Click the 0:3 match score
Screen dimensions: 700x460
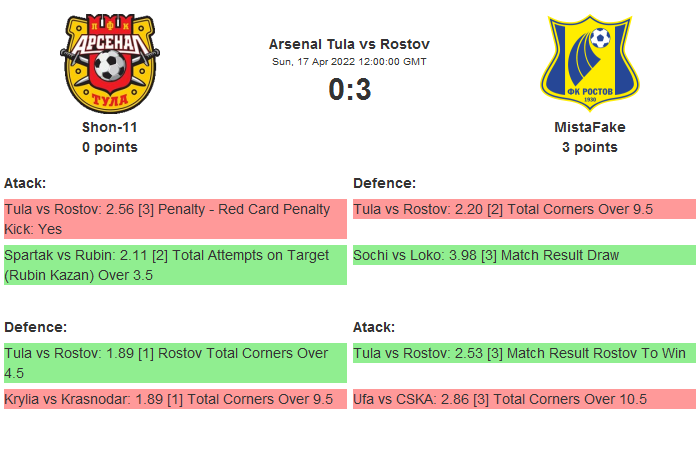tap(349, 90)
